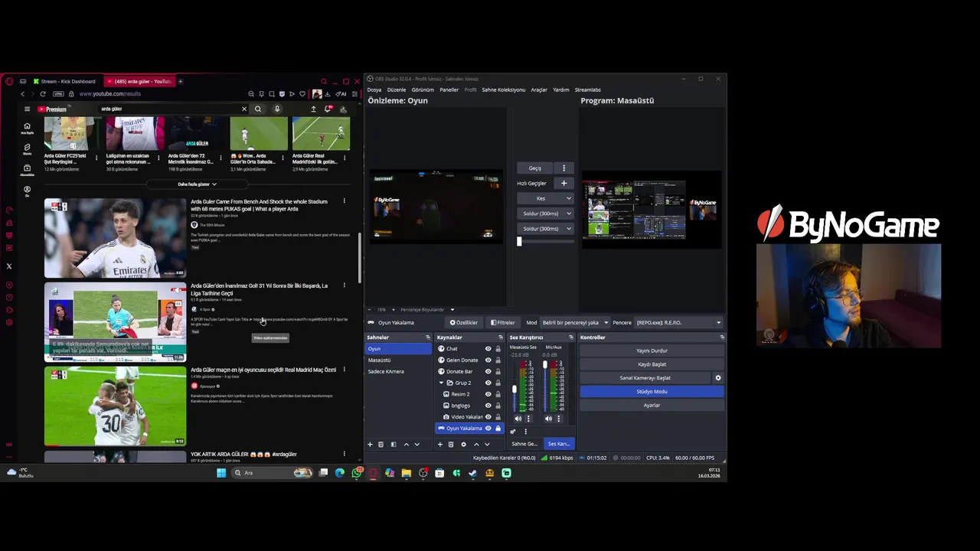Open a new browser tab with plus
Image resolution: width=980 pixels, height=551 pixels.
coord(181,81)
